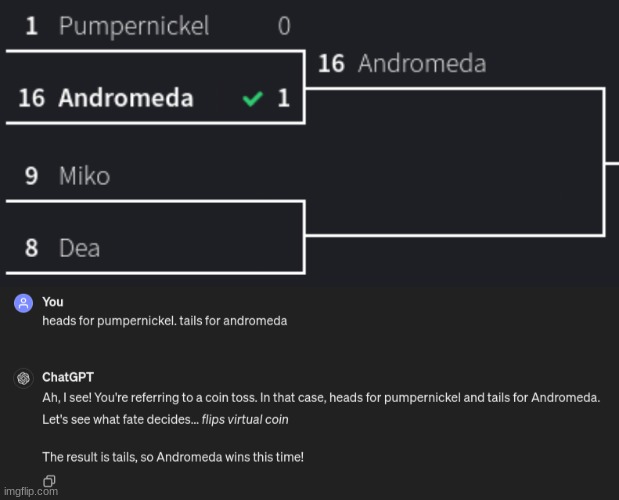Screen dimensions: 619x500
Task: Click the green checkmark beside Andromeda
Action: pos(253,99)
